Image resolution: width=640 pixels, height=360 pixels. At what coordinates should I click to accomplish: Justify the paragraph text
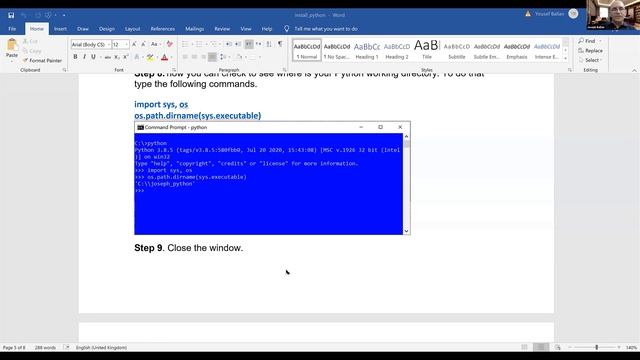(212, 57)
